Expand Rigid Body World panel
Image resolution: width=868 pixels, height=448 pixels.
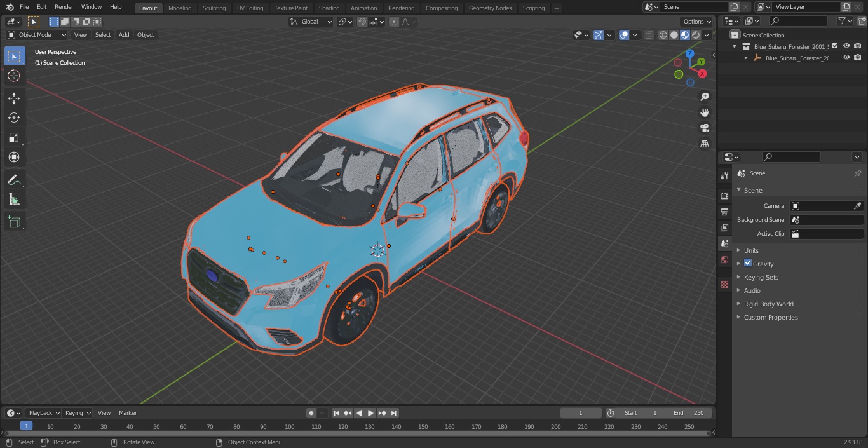[768, 304]
